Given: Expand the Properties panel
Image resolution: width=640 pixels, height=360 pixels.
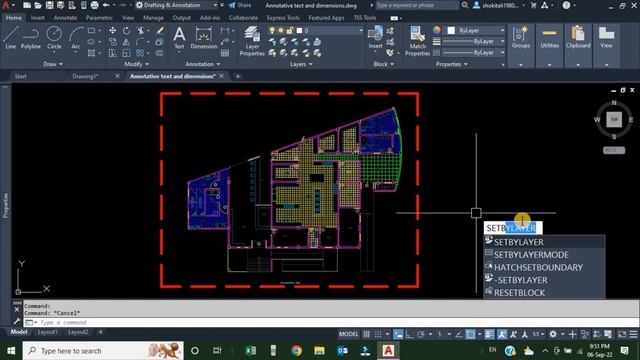Looking at the screenshot, I should click(451, 64).
